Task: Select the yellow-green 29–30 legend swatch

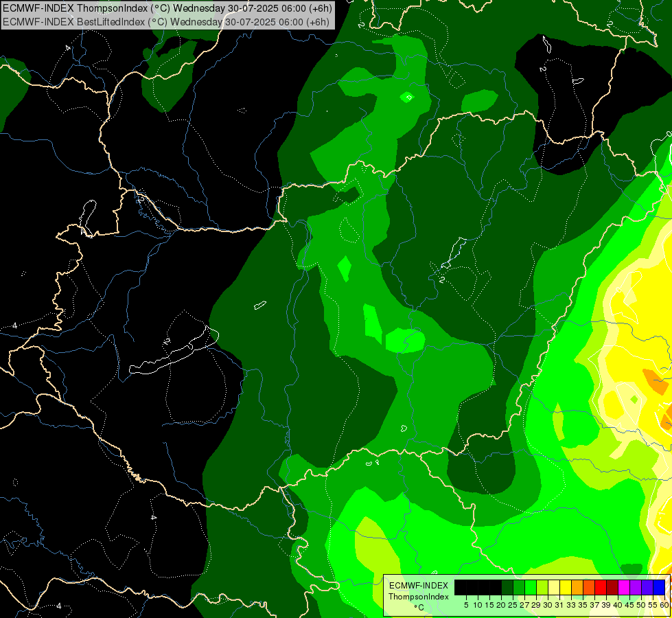Action: click(542, 588)
